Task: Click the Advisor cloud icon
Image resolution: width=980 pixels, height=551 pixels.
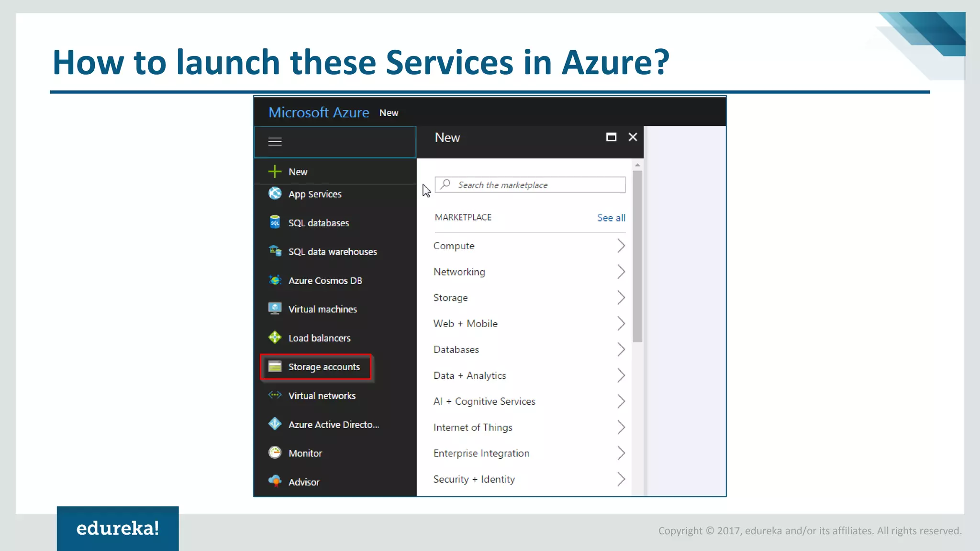Action: tap(275, 481)
